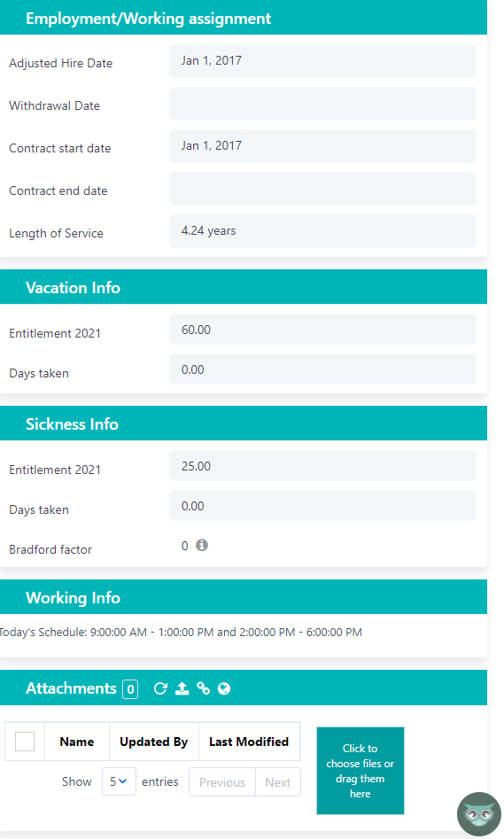Click the Sickness Days taken field
The height and width of the screenshot is (839, 504).
(322, 506)
